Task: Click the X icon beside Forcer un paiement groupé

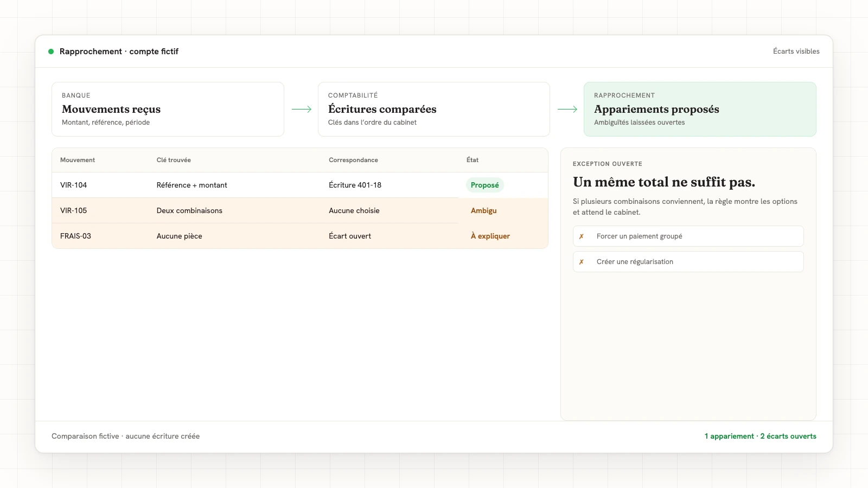Action: pos(581,236)
